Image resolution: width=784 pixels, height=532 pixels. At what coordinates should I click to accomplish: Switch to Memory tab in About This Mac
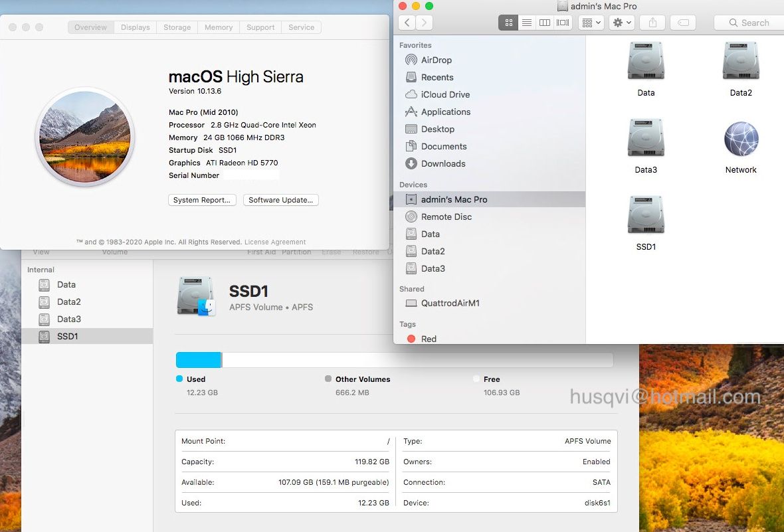click(219, 27)
